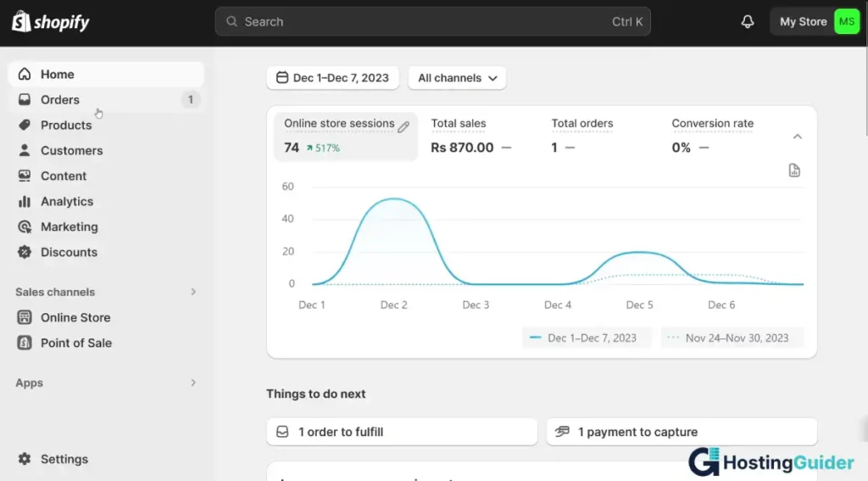Click the Discounts badge icon
The width and height of the screenshot is (868, 481).
25,252
